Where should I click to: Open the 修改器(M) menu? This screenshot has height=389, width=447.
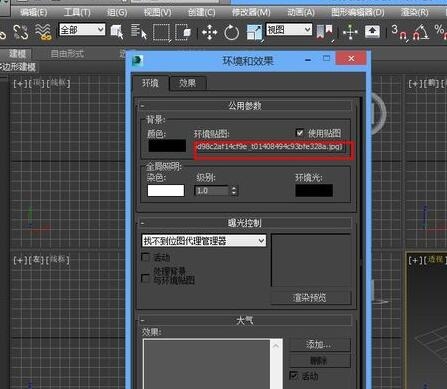click(x=251, y=13)
